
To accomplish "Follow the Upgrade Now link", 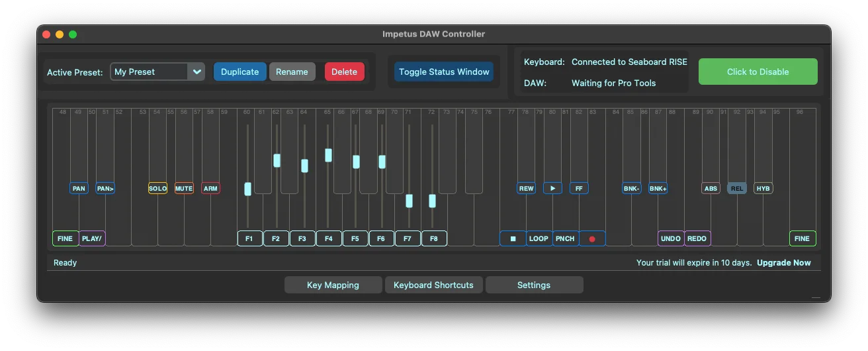I will click(783, 262).
